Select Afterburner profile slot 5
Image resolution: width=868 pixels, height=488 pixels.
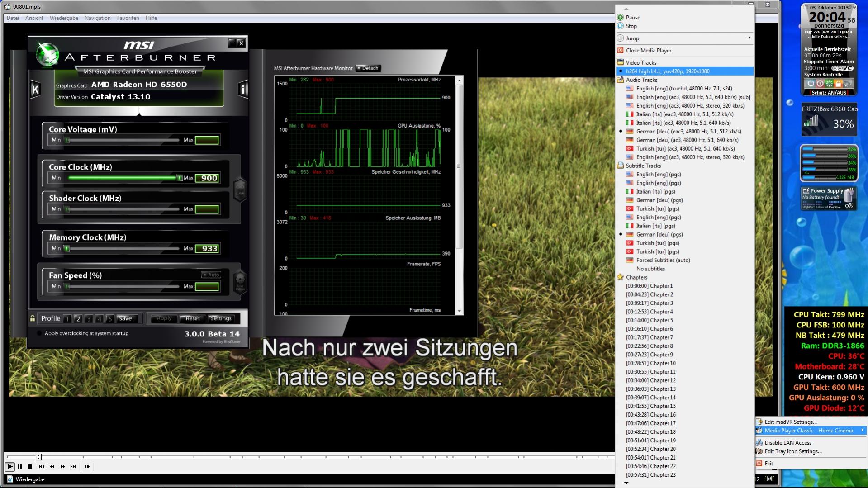click(x=110, y=319)
